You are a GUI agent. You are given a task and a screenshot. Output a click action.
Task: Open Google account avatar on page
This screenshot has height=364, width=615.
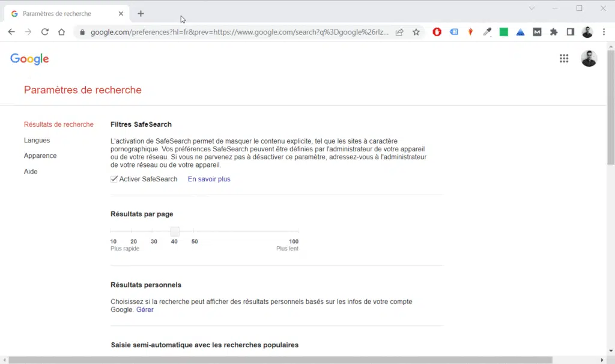589,58
